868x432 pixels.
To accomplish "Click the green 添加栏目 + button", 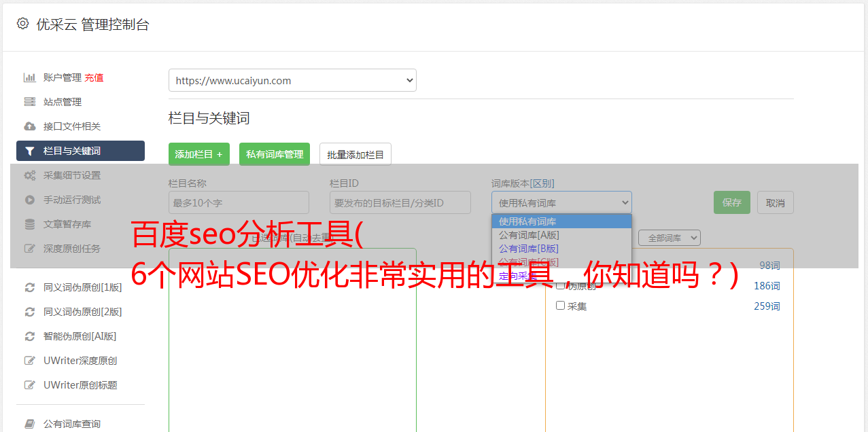I will tap(199, 154).
